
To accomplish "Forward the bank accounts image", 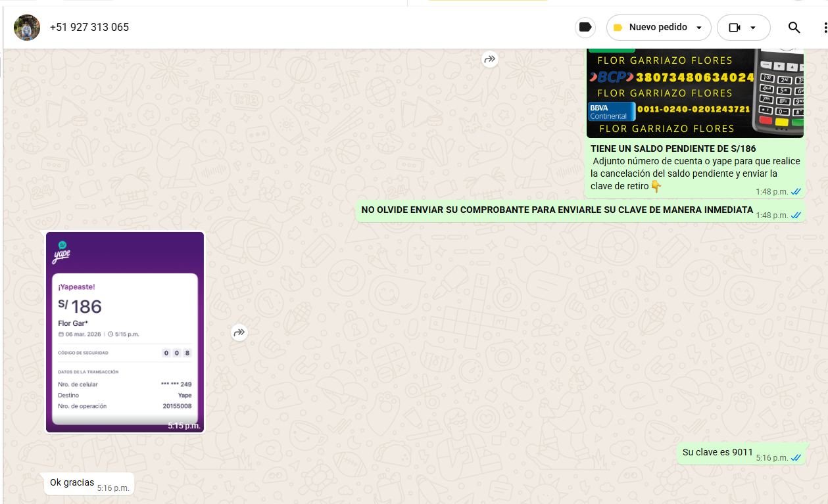I will [x=489, y=59].
